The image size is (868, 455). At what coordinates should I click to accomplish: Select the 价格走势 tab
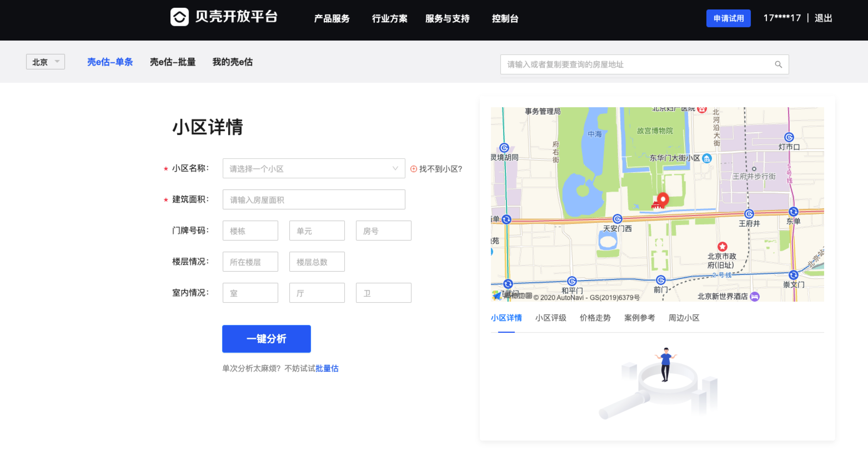click(595, 318)
